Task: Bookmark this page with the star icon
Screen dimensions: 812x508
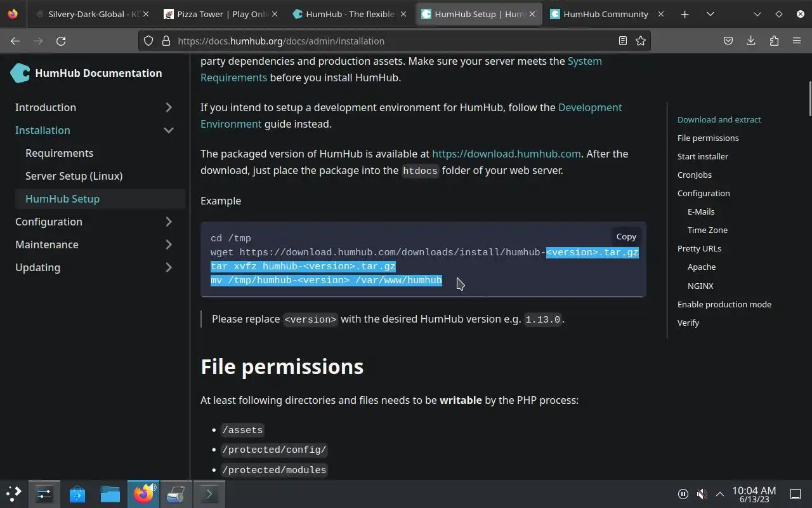Action: (641, 41)
